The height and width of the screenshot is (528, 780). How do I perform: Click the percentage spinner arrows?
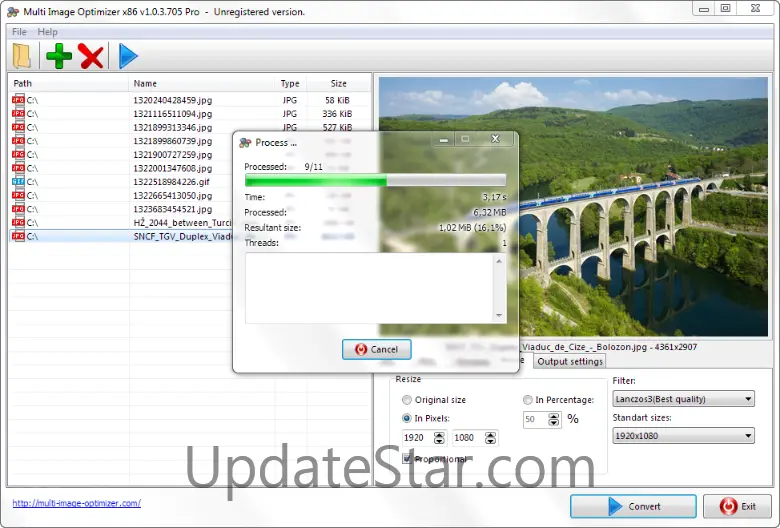(x=554, y=420)
